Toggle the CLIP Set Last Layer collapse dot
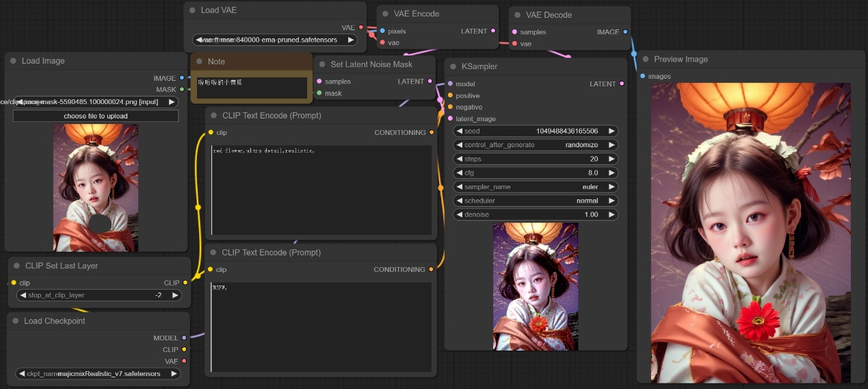Viewport: 868px width, 389px height. click(x=16, y=266)
